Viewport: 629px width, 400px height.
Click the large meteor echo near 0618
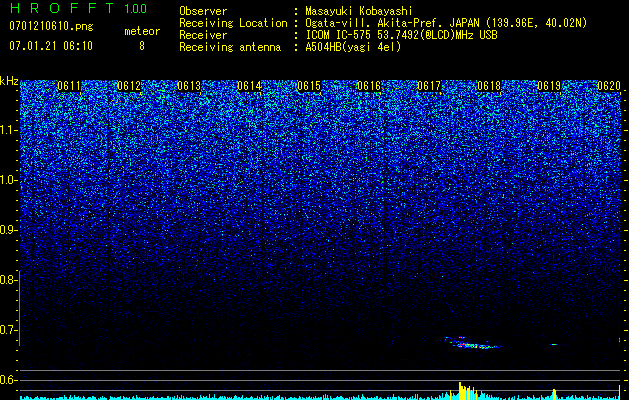[473, 343]
